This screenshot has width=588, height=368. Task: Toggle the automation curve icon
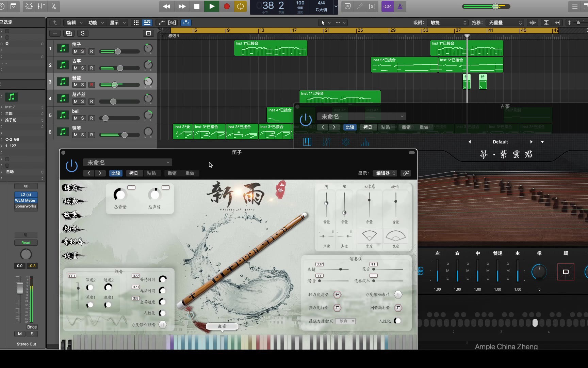[161, 22]
